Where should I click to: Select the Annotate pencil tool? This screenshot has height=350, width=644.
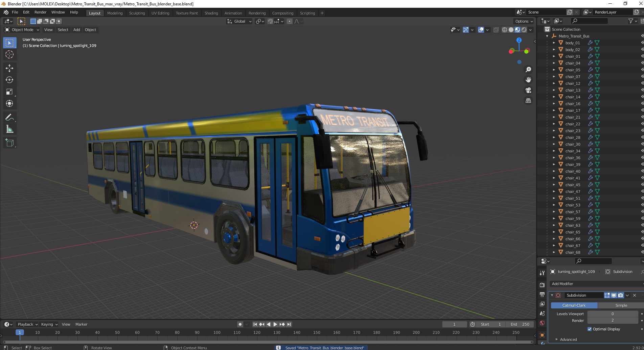tap(9, 118)
